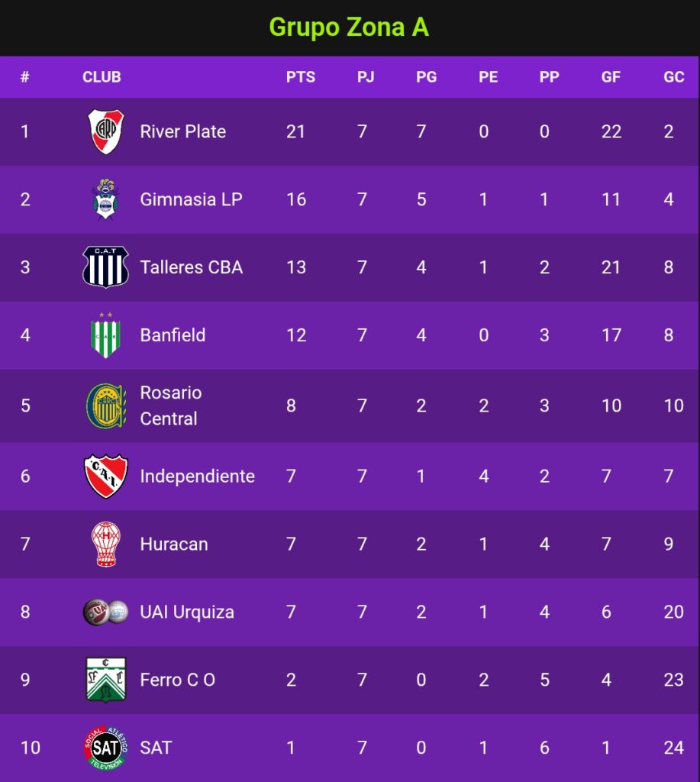This screenshot has width=700, height=782.
Task: Open the Gimnasia LP team name
Action: coord(191,199)
